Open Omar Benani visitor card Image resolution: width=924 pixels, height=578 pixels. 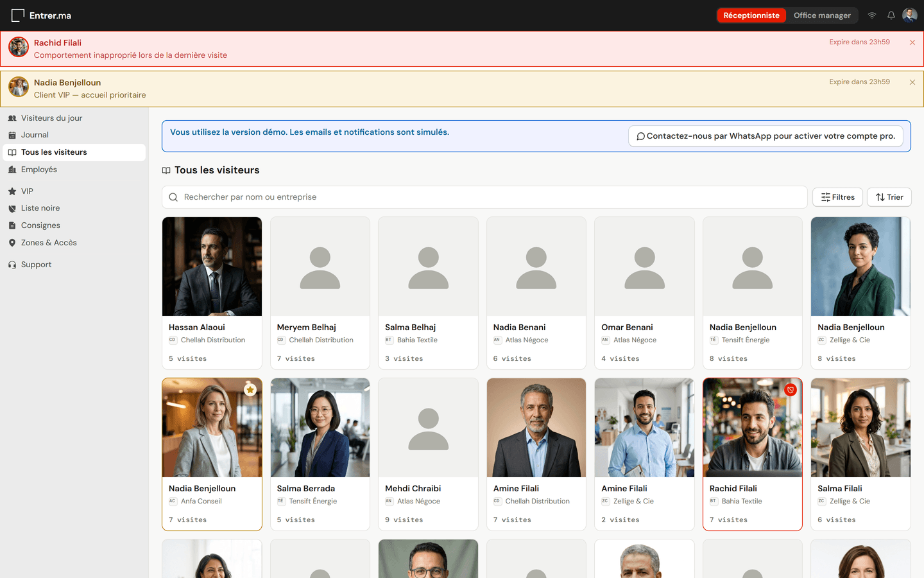click(x=645, y=293)
